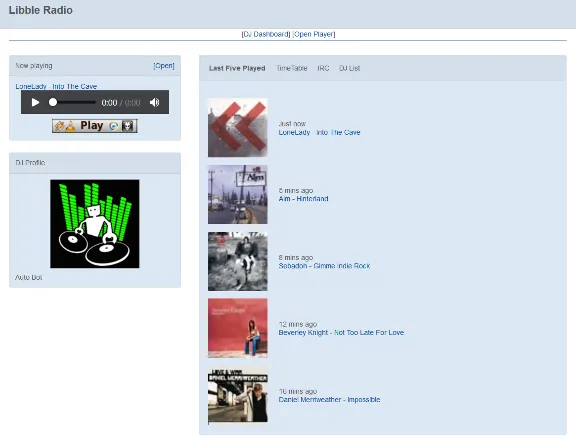576x443 pixels.
Task: Click the Play button with media player icons
Action: [x=95, y=126]
